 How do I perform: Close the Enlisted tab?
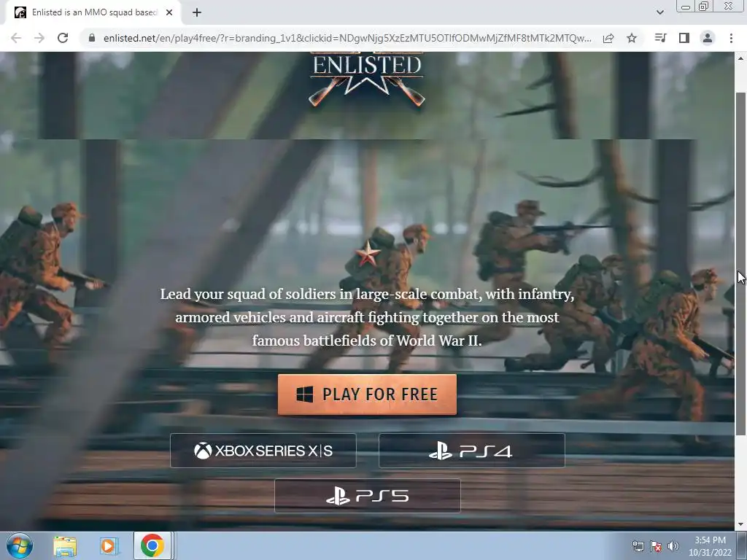point(169,12)
